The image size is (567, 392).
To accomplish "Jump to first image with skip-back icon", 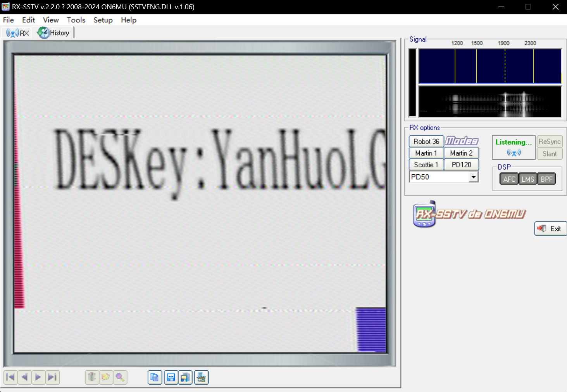I will point(10,377).
